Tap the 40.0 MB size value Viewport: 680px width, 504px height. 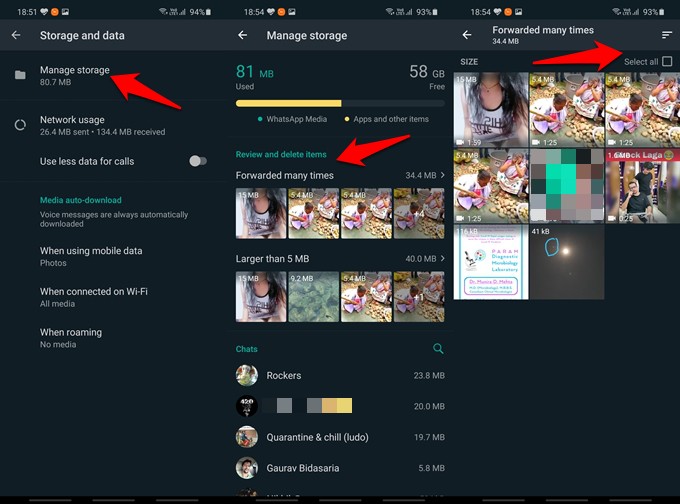(x=421, y=259)
